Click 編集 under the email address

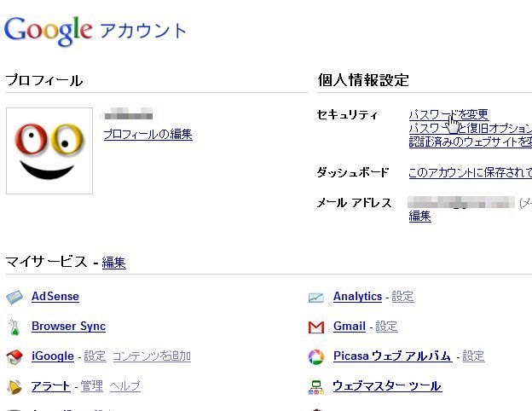pos(419,216)
